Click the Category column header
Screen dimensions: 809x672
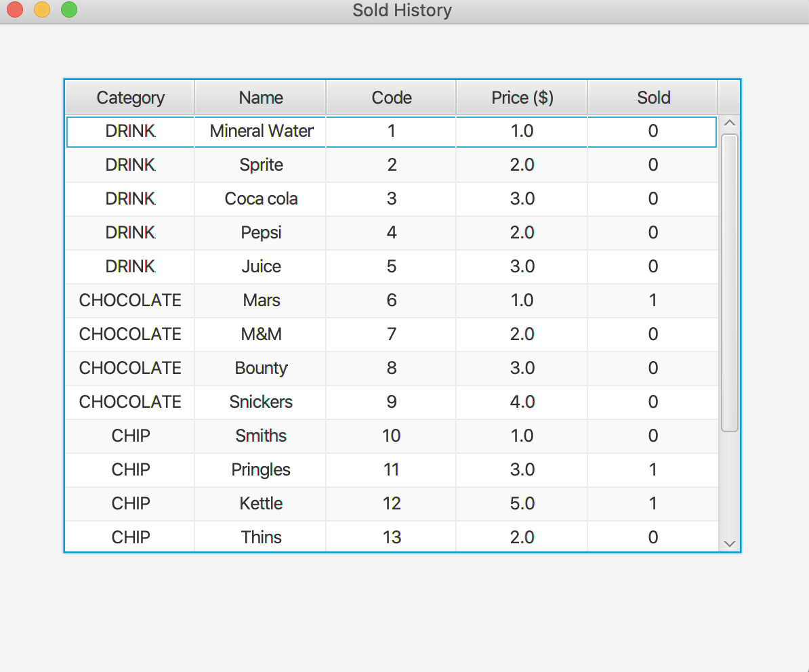tap(129, 98)
